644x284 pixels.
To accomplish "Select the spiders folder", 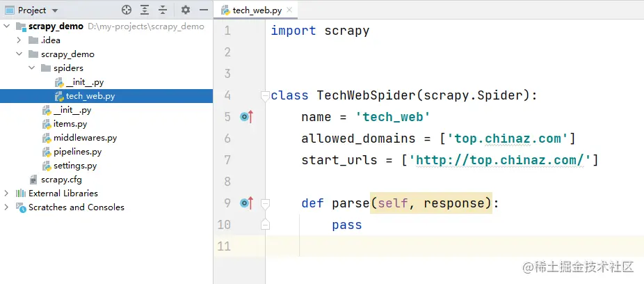I will click(63, 68).
